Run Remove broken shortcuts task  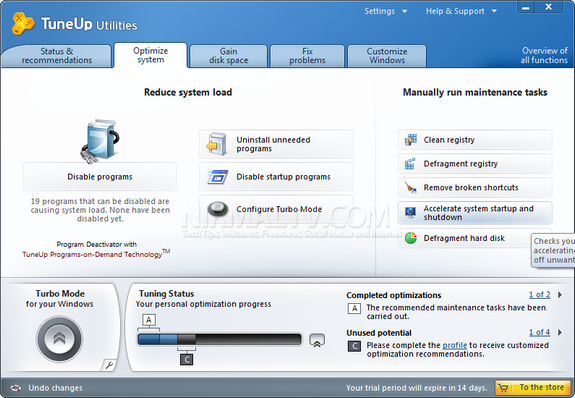coord(475,187)
